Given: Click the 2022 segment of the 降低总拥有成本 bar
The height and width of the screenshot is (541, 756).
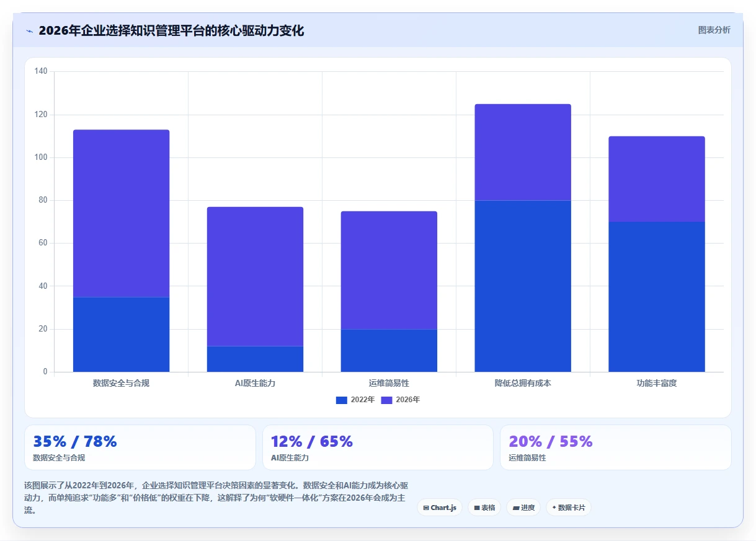Looking at the screenshot, I should 523,286.
